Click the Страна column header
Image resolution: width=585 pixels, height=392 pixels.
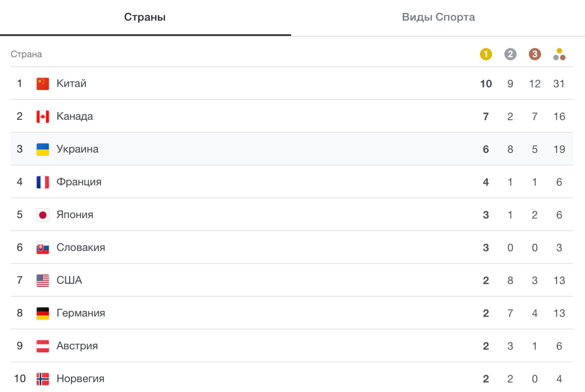26,54
